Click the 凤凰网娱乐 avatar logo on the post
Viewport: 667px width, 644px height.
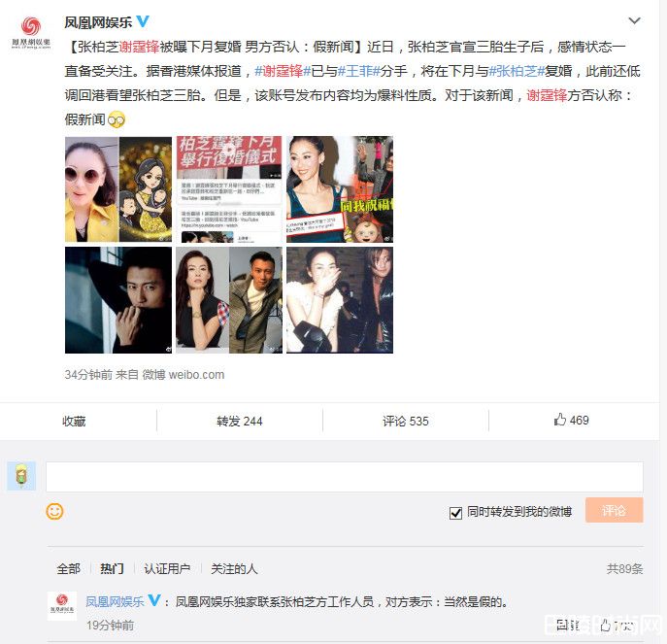click(31, 33)
